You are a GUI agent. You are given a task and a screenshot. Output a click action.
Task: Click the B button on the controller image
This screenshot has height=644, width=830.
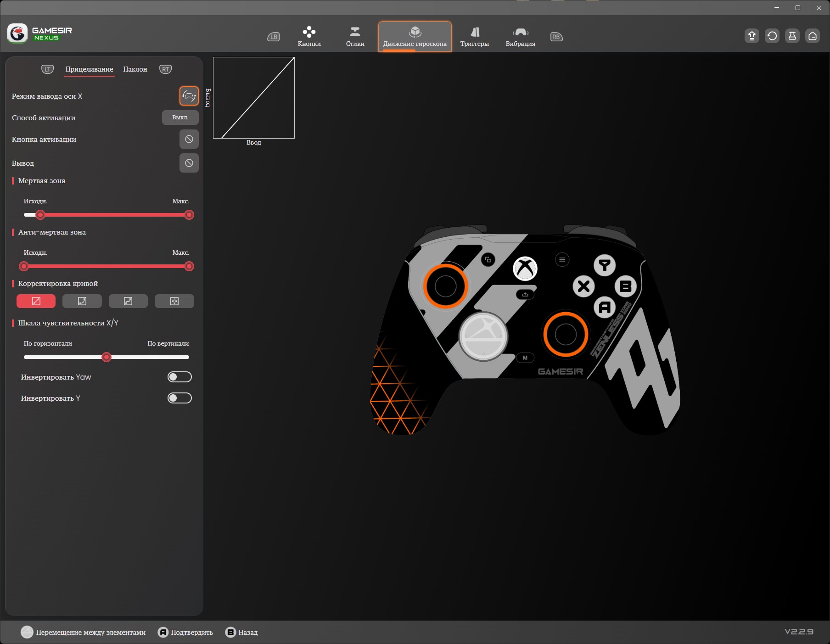click(626, 286)
